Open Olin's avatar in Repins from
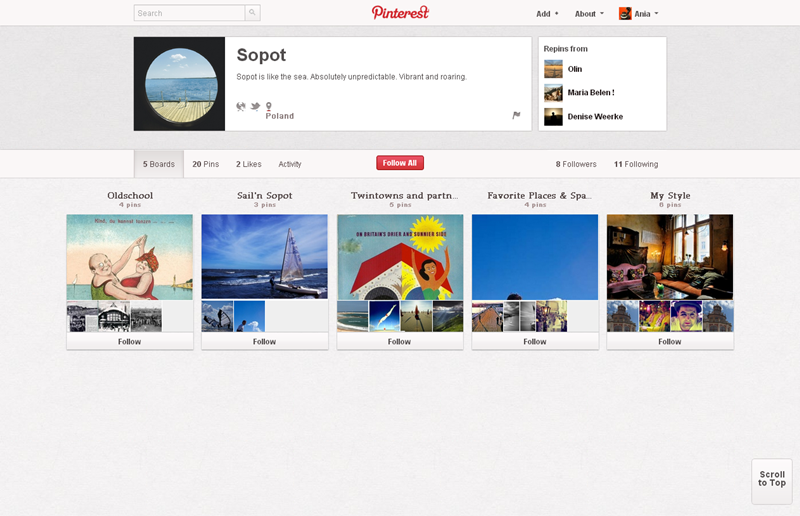The height and width of the screenshot is (516, 800). pos(553,69)
